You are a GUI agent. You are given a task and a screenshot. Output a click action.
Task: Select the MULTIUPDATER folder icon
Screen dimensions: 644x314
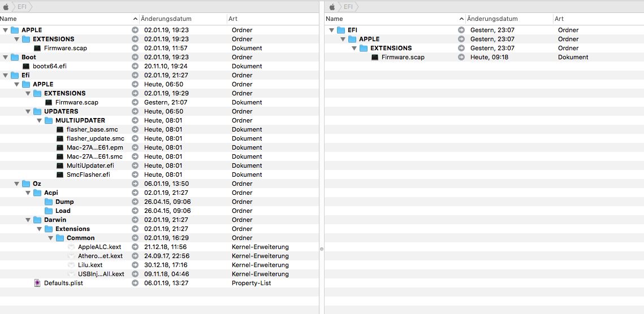49,120
